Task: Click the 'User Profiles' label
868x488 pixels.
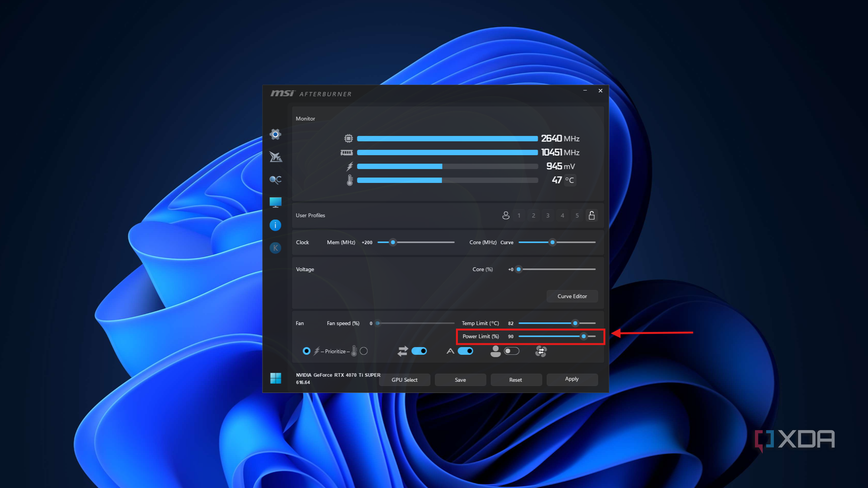Action: tap(310, 216)
